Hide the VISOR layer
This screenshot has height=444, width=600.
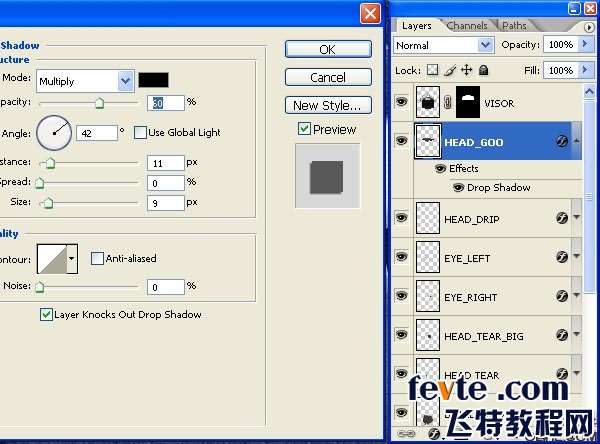click(x=401, y=102)
